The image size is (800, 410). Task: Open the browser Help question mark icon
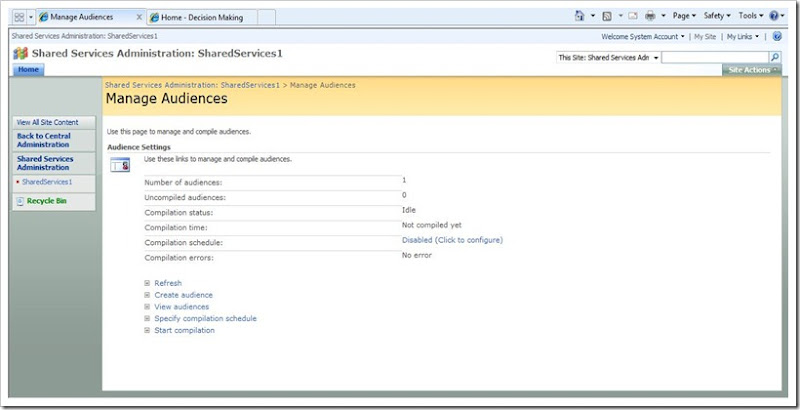coord(773,17)
